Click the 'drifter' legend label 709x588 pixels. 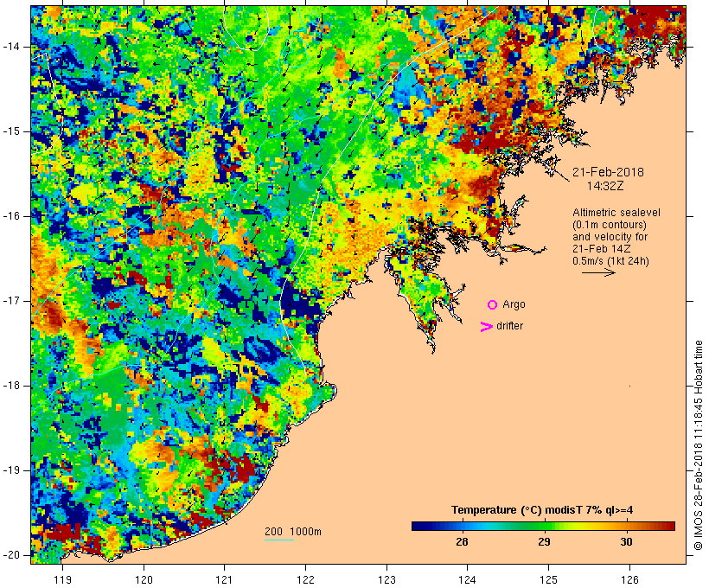(x=509, y=326)
